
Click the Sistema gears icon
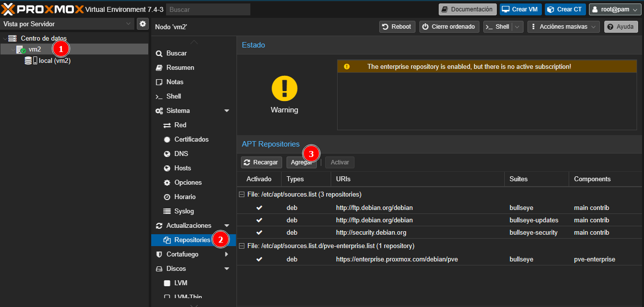click(159, 110)
